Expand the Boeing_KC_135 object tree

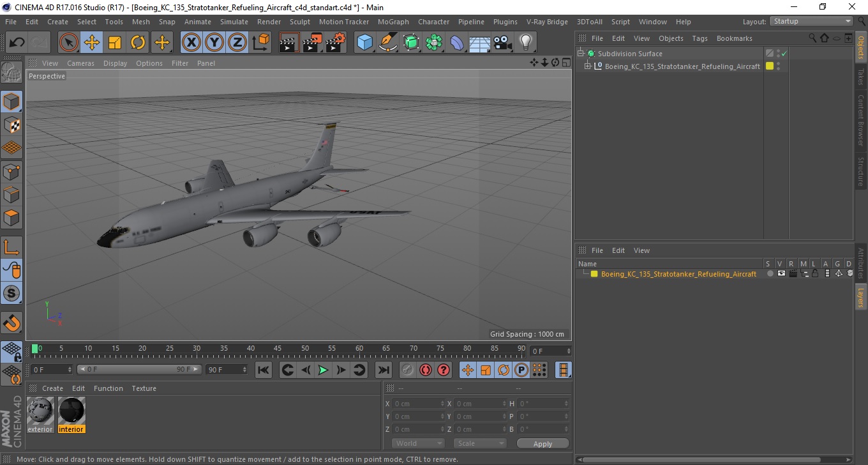click(587, 66)
